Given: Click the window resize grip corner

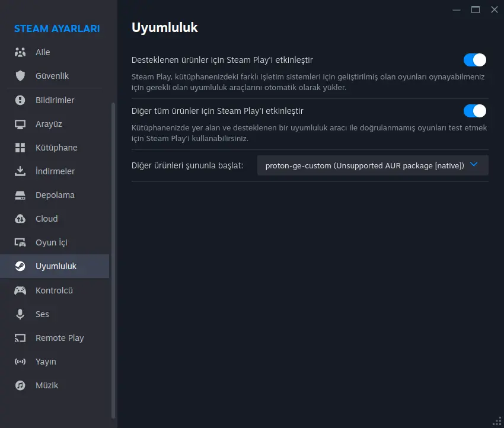Looking at the screenshot, I should click(x=497, y=421).
